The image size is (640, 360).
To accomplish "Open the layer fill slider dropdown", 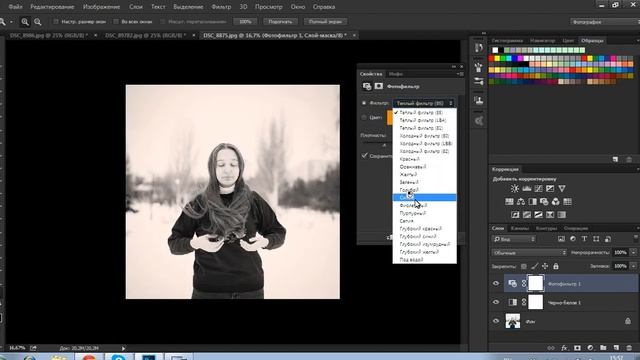I will click(633, 266).
